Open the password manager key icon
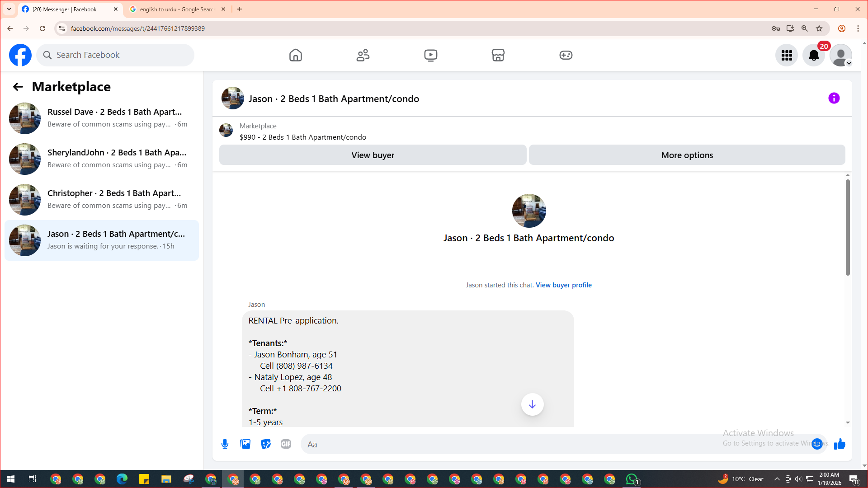The width and height of the screenshot is (868, 488). click(x=776, y=28)
